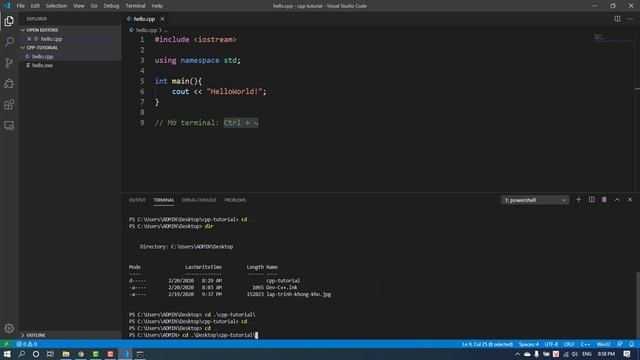Open the Help menu
640x360 pixels.
coord(157,6)
